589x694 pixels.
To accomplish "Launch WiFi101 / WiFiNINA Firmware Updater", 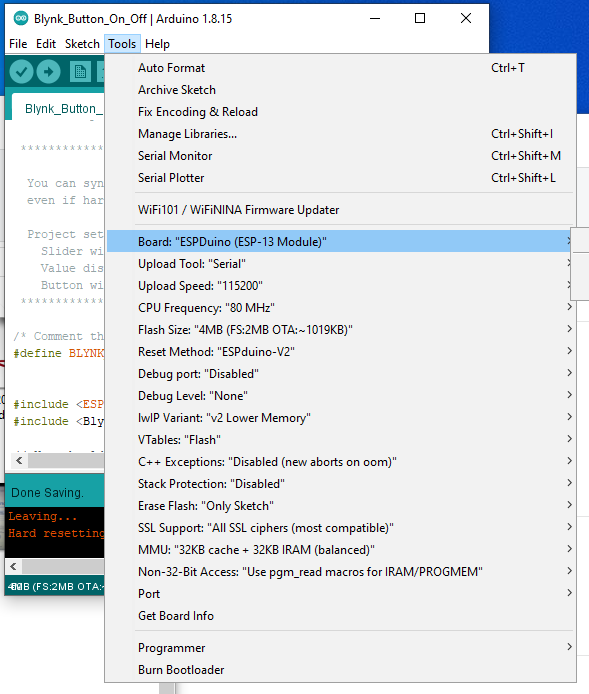I will click(341, 210).
